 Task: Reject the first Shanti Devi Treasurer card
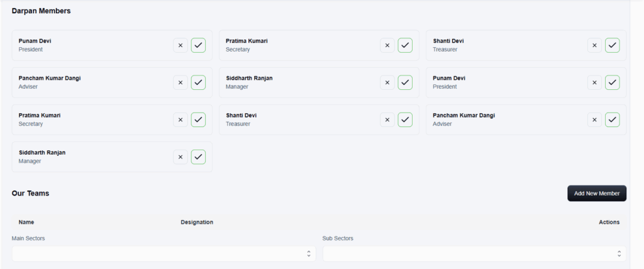595,45
